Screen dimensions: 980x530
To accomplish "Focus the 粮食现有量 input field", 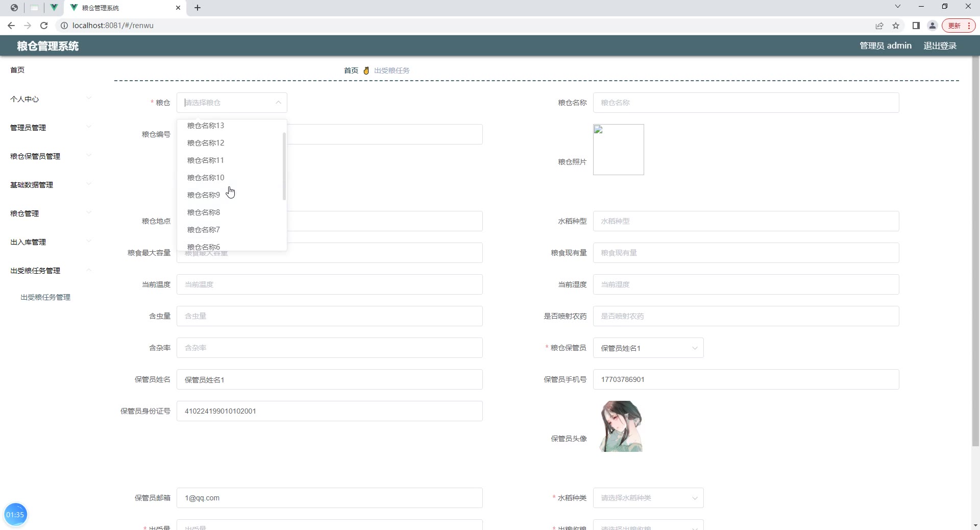I will (x=746, y=253).
